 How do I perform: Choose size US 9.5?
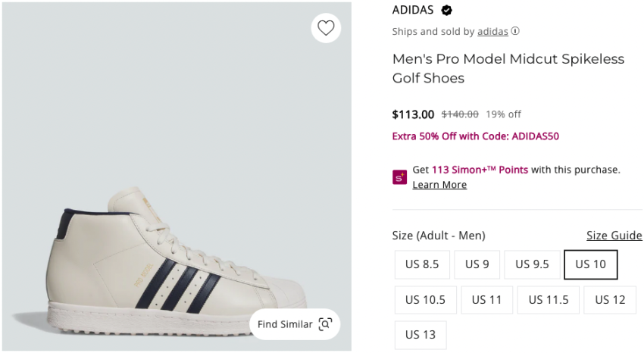(532, 264)
